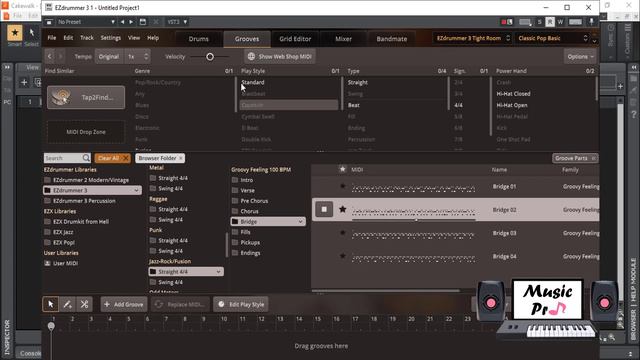Select the arrow pointer tool in the song track toolbar
The height and width of the screenshot is (360, 640).
click(51, 304)
